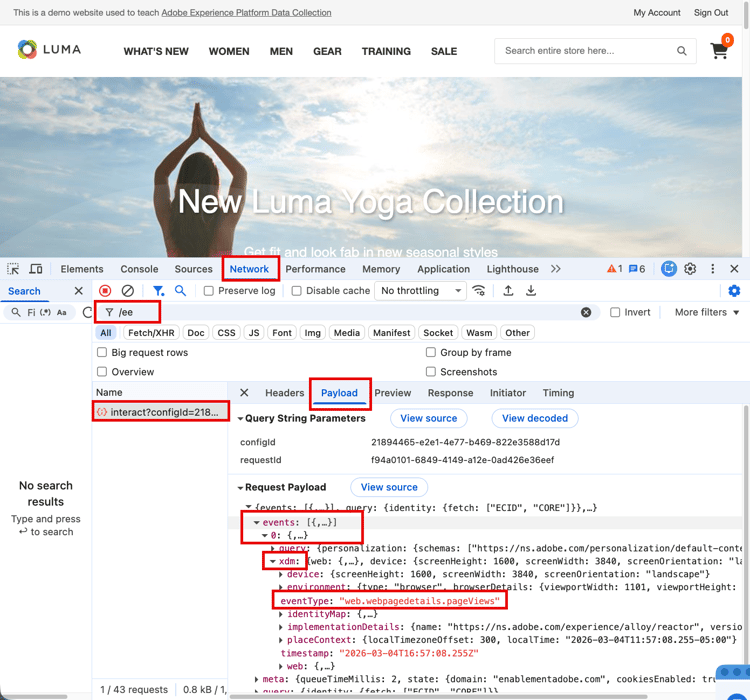The image size is (750, 700).
Task: Expand the device object node
Action: coord(281,574)
